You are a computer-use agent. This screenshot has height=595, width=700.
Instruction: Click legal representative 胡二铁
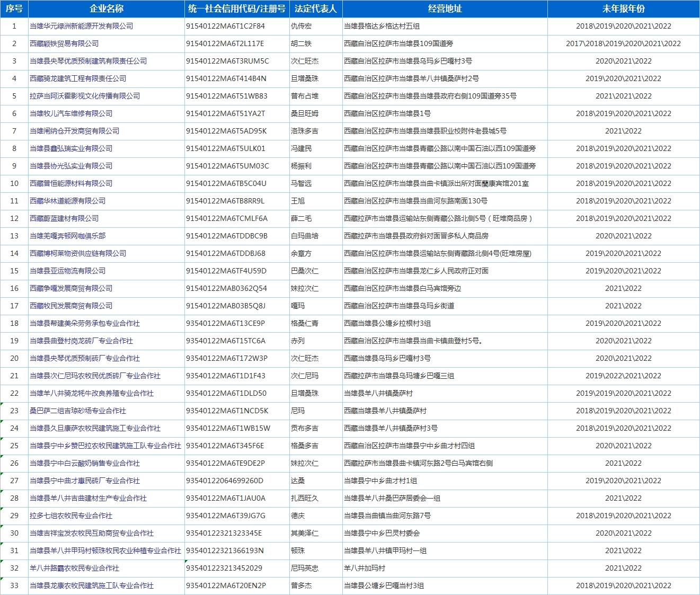tap(302, 43)
